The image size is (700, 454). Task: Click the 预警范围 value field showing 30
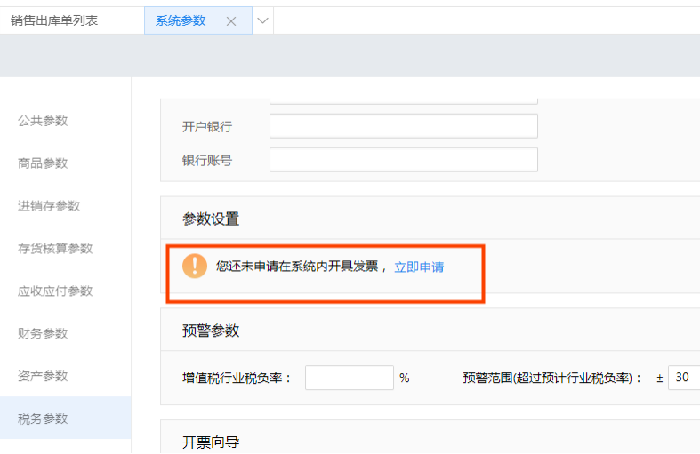coord(684,378)
